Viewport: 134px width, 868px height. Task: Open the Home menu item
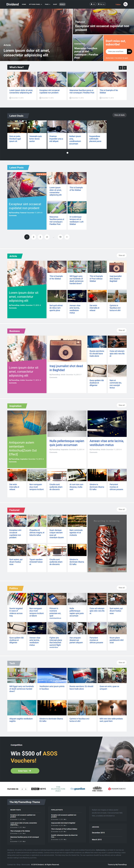24,4
